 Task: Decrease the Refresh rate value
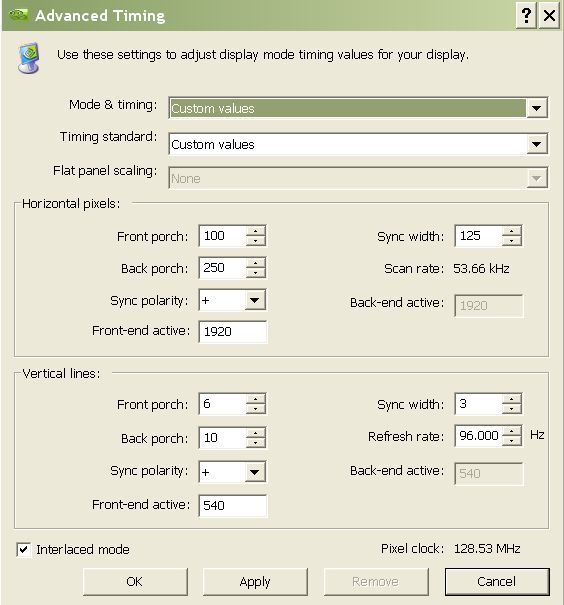[512, 441]
